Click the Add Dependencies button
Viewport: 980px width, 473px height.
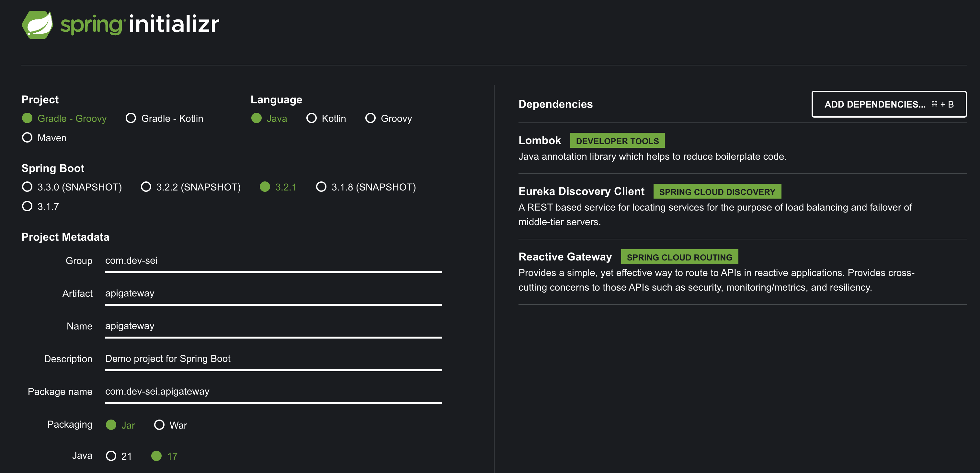pyautogui.click(x=889, y=104)
